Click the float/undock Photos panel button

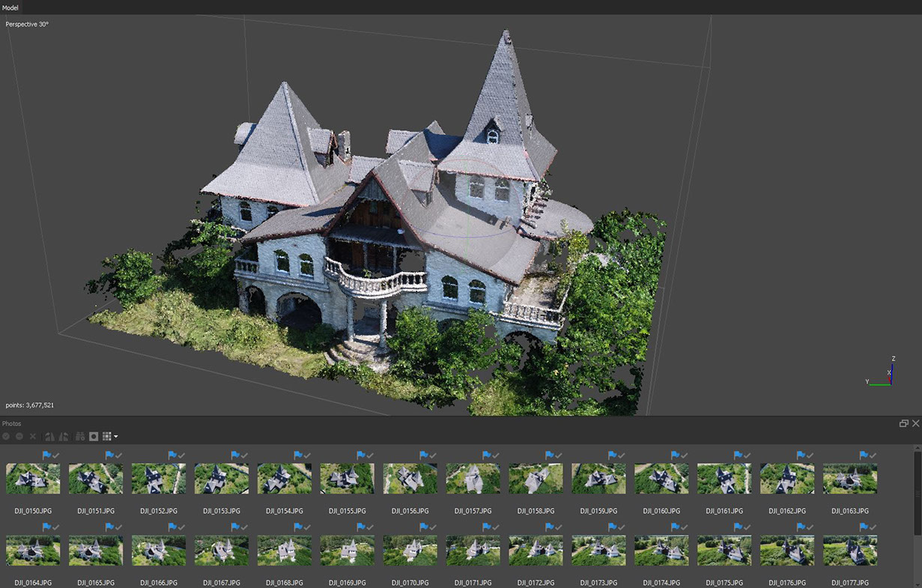pyautogui.click(x=903, y=423)
